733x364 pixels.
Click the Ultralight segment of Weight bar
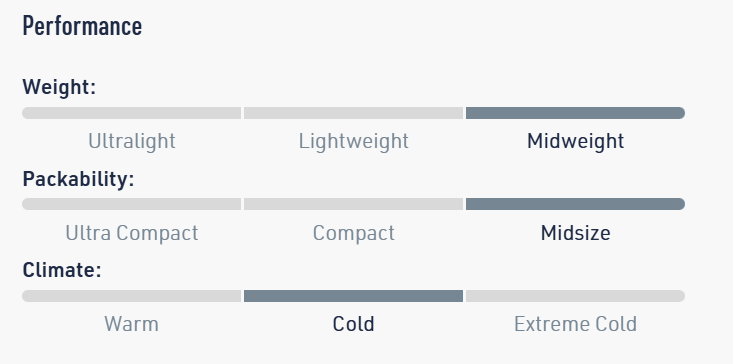(x=131, y=113)
